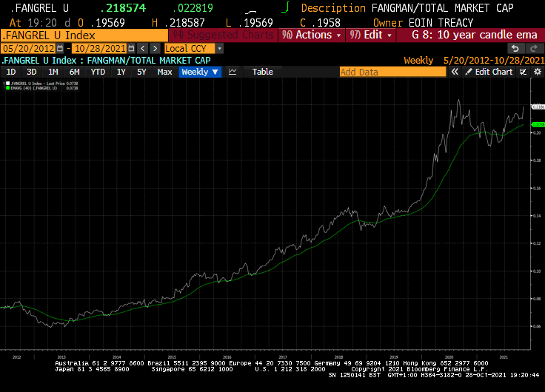The height and width of the screenshot is (392, 545).
Task: Select the 6M range tab
Action: pos(74,72)
